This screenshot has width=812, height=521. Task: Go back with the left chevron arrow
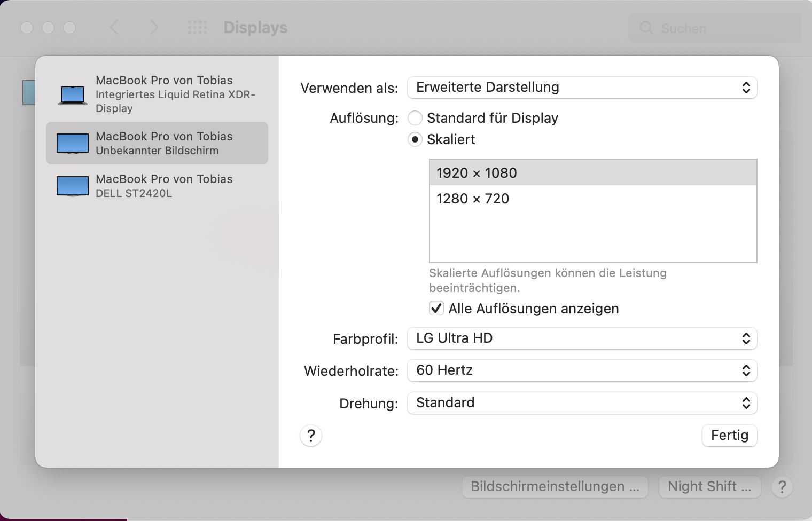114,28
